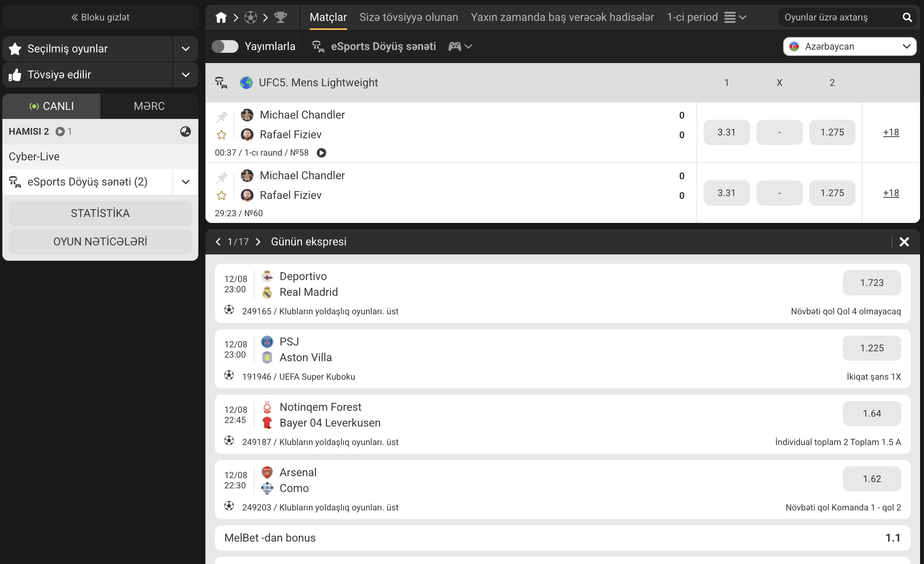The image size is (924, 564).
Task: Pin the Michael Chandler match №58
Action: click(222, 117)
